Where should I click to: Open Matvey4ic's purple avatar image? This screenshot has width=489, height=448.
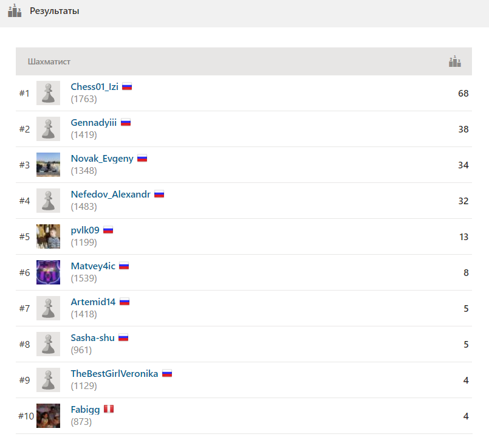click(x=48, y=272)
